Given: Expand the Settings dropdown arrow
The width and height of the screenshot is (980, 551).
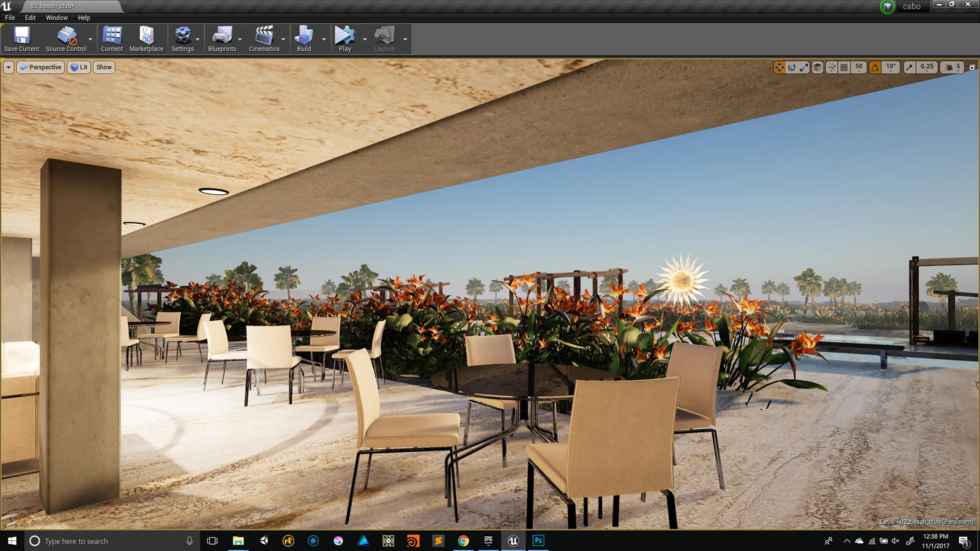Looking at the screenshot, I should click(x=198, y=39).
